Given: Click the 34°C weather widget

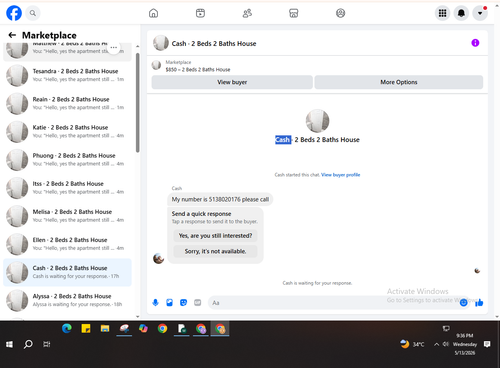Looking at the screenshot, I should click(x=412, y=344).
